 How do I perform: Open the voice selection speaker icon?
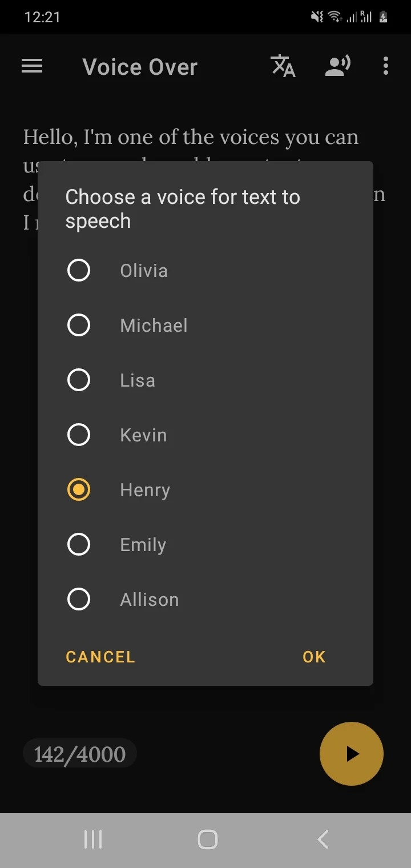pos(337,66)
